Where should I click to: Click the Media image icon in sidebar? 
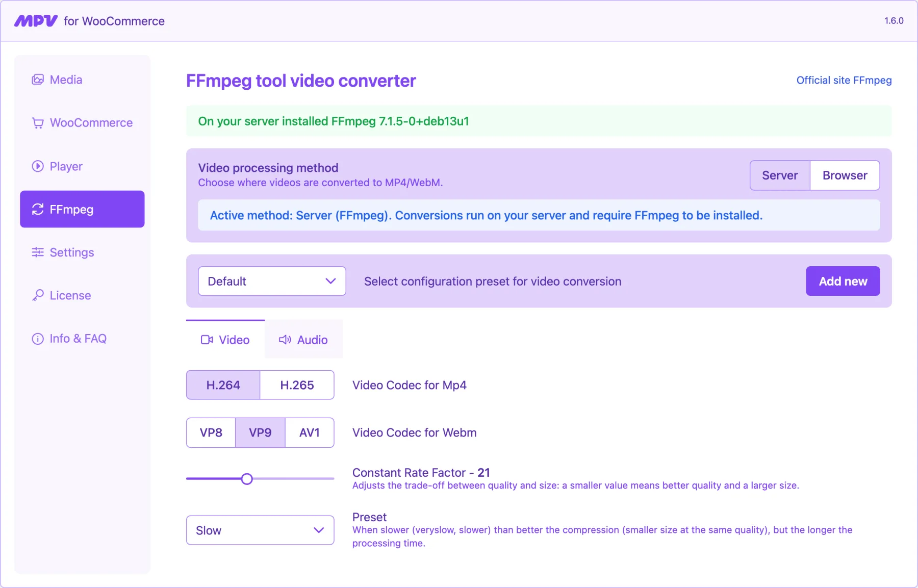pos(38,80)
